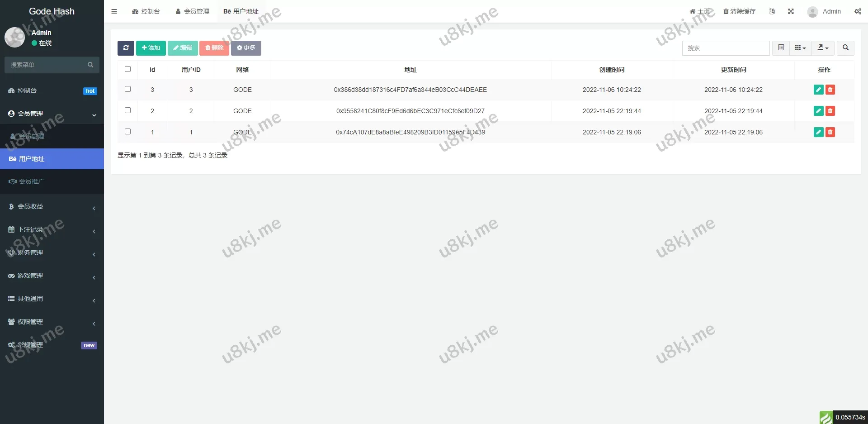Click the refresh table icon button

click(126, 48)
